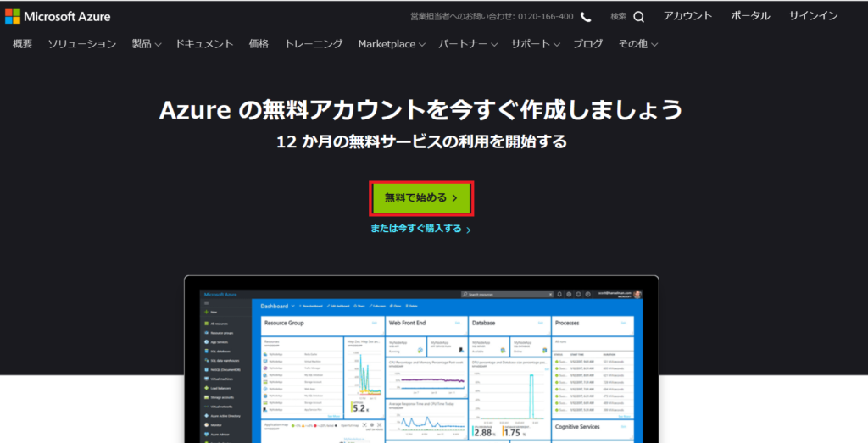Click the magnifying glass search icon
The image size is (868, 443).
tap(638, 17)
